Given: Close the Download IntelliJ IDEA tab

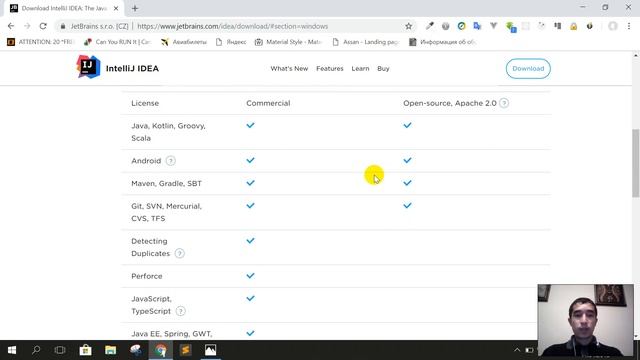Looking at the screenshot, I should 116,8.
